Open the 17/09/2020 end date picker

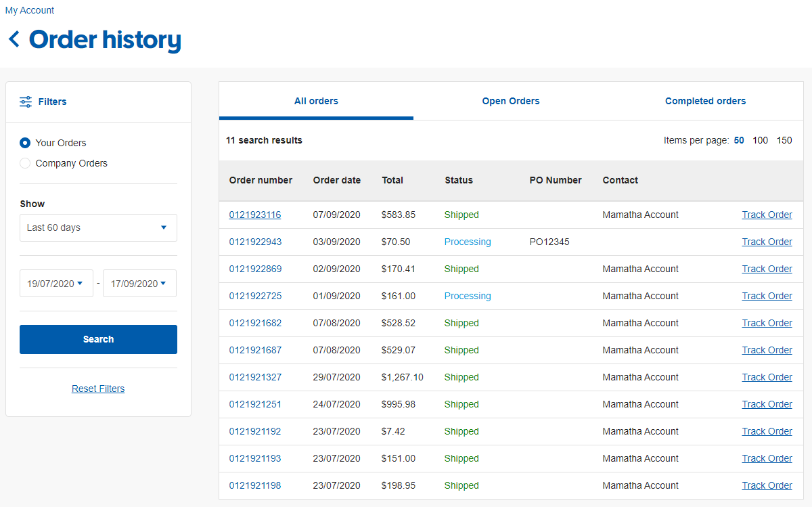(x=139, y=284)
